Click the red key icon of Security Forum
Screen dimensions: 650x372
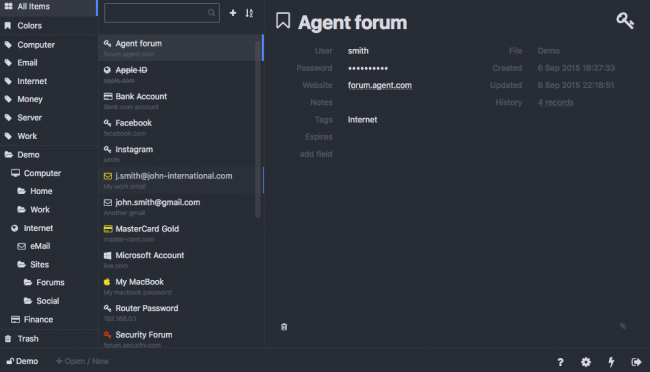[107, 335]
